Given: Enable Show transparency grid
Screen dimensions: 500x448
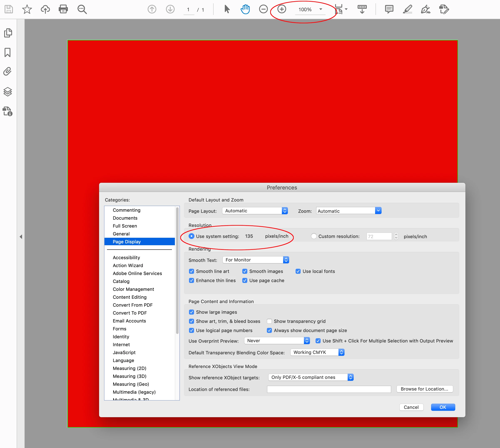Looking at the screenshot, I should click(x=269, y=321).
